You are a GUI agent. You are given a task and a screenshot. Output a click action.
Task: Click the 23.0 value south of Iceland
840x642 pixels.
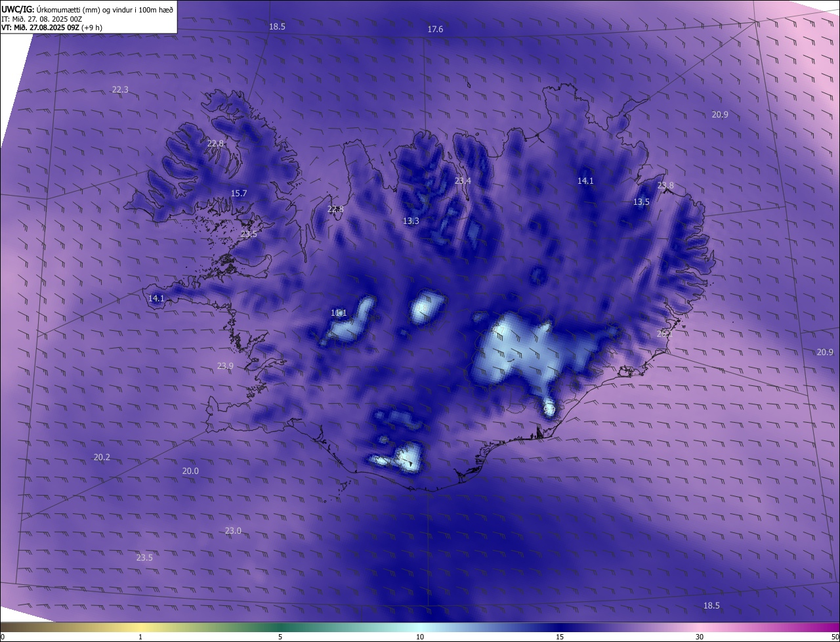233,531
